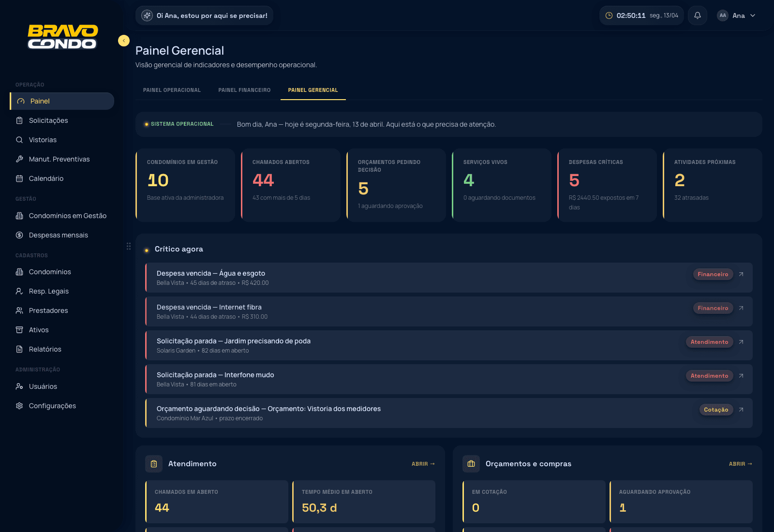
Task: Open Abrir link in Atendimento section
Action: (423, 464)
